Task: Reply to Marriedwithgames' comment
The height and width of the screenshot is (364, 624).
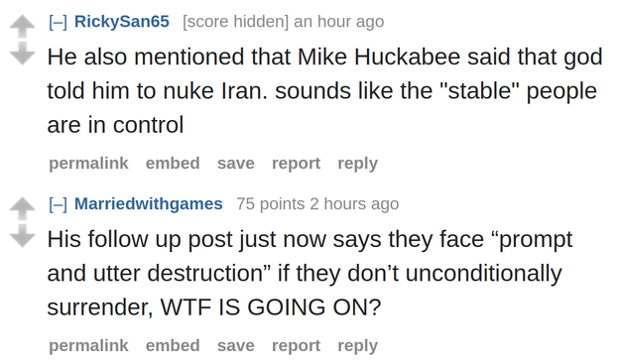Action: pos(358,346)
